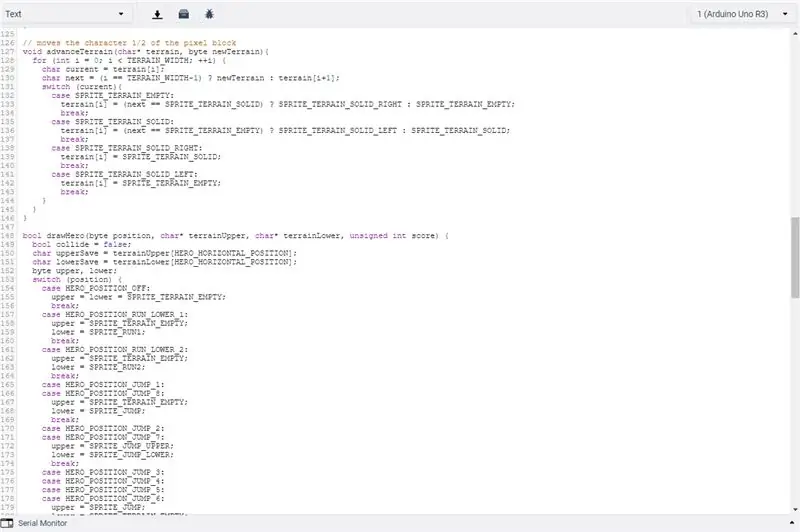Click line 'char upperSave = terrainUpper'
Image resolution: width=800 pixels, height=532 pixels.
(x=164, y=253)
